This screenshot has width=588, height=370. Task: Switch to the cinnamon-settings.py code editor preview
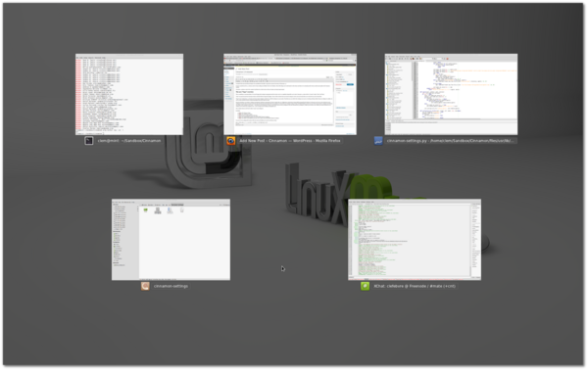tap(451, 94)
